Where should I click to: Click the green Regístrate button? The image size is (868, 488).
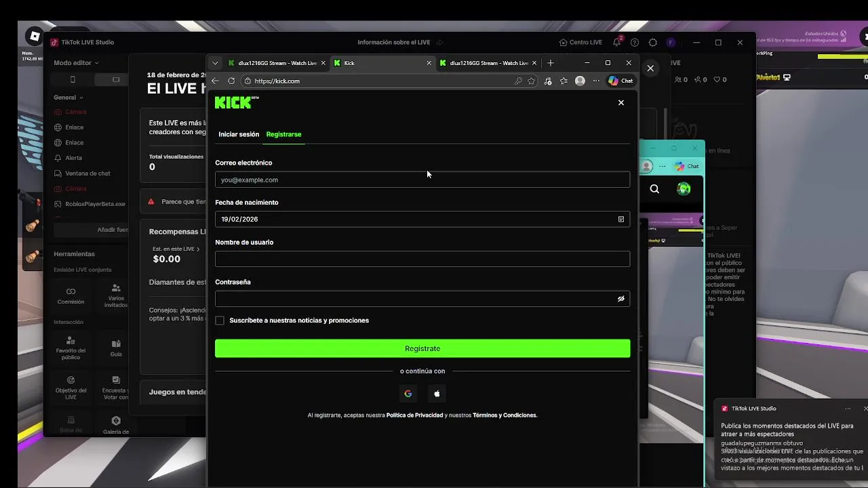422,348
